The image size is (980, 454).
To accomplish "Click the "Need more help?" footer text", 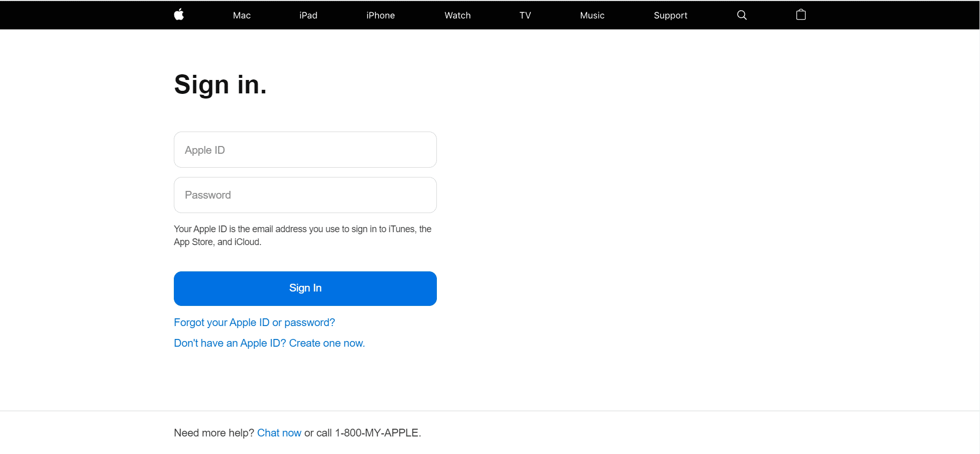I will point(214,433).
